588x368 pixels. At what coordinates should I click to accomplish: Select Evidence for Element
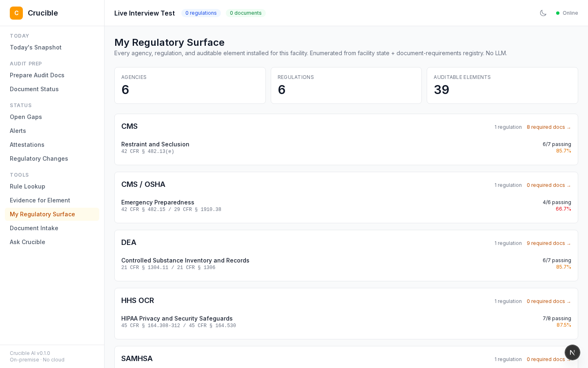(40, 200)
